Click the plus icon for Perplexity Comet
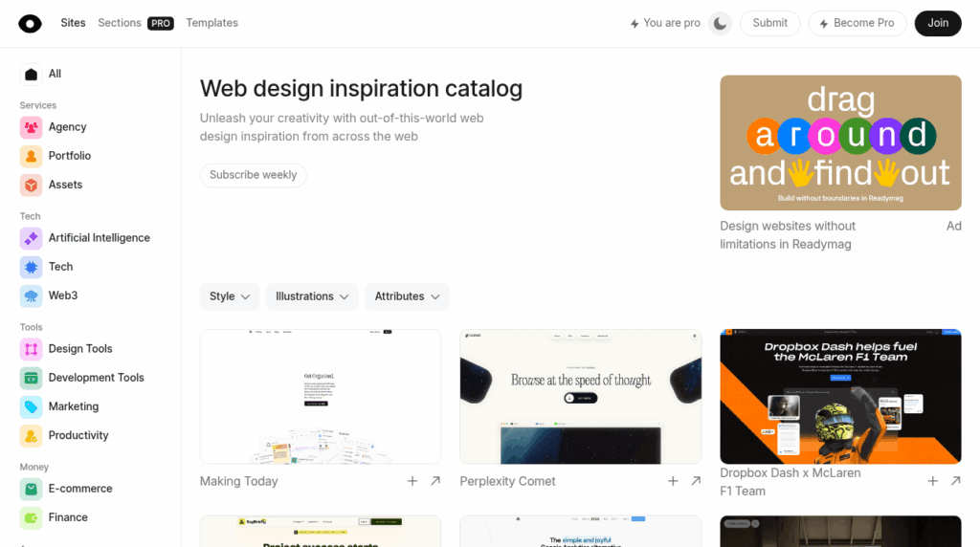Viewport: 980px width, 547px height. pos(673,481)
